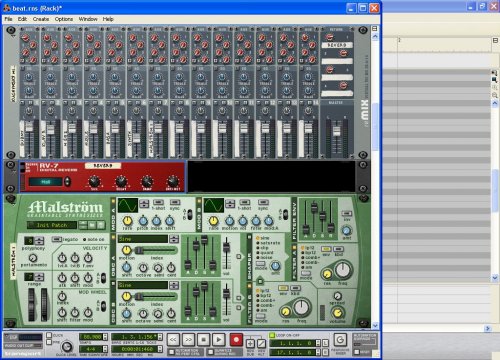Click the Mod A yellow rate knob

127,220
